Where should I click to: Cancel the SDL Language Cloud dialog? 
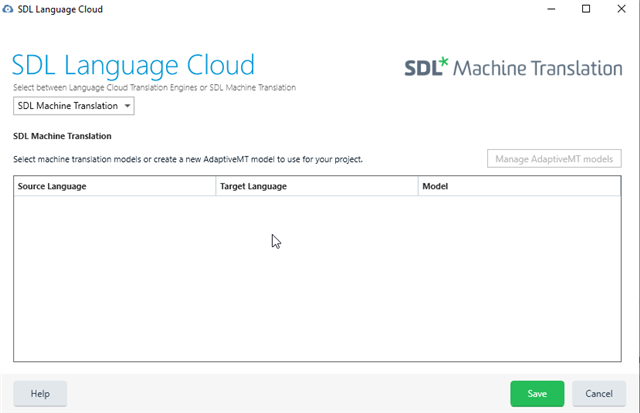click(x=599, y=394)
